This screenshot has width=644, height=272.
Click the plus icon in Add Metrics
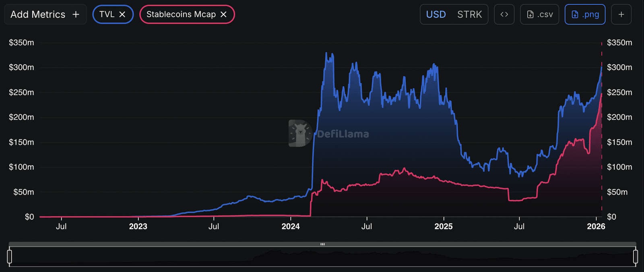[76, 15]
